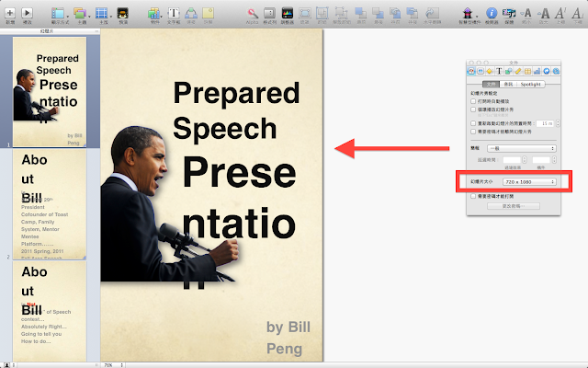Click the Mask toolbar icon
The width and height of the screenshot is (588, 368).
tap(304, 14)
